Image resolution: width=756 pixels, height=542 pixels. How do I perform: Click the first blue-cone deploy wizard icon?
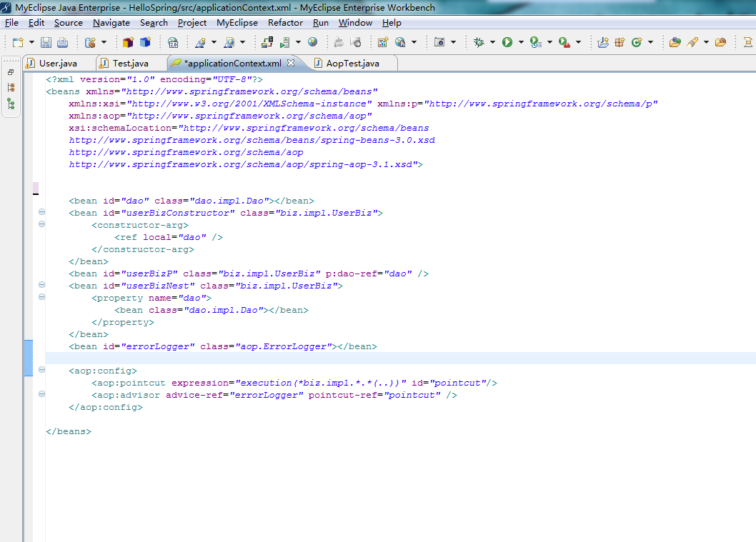pyautogui.click(x=201, y=42)
